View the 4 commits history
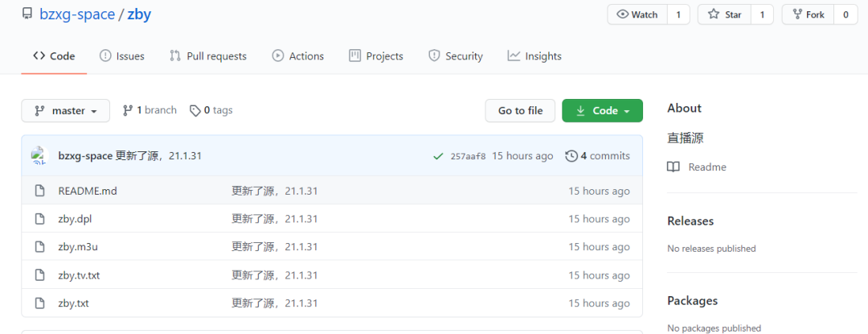Screen dimensions: 868x334 point(597,156)
